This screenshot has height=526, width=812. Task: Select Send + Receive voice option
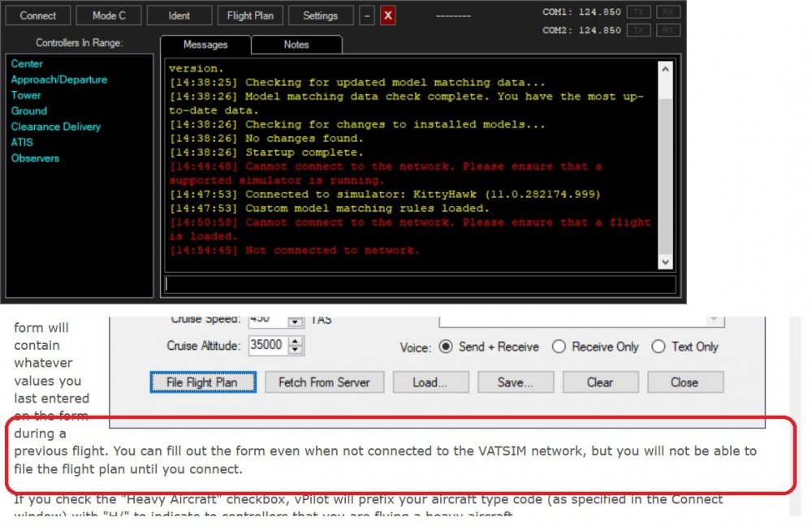[446, 347]
